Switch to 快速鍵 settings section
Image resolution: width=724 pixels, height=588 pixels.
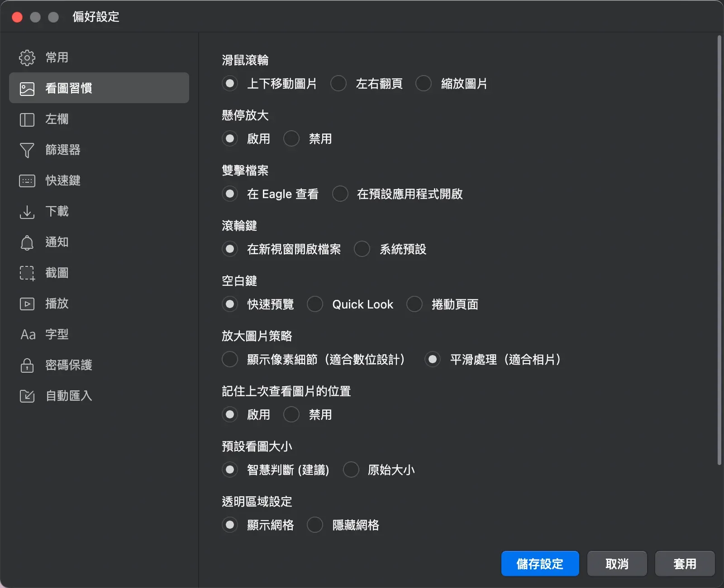coord(99,181)
